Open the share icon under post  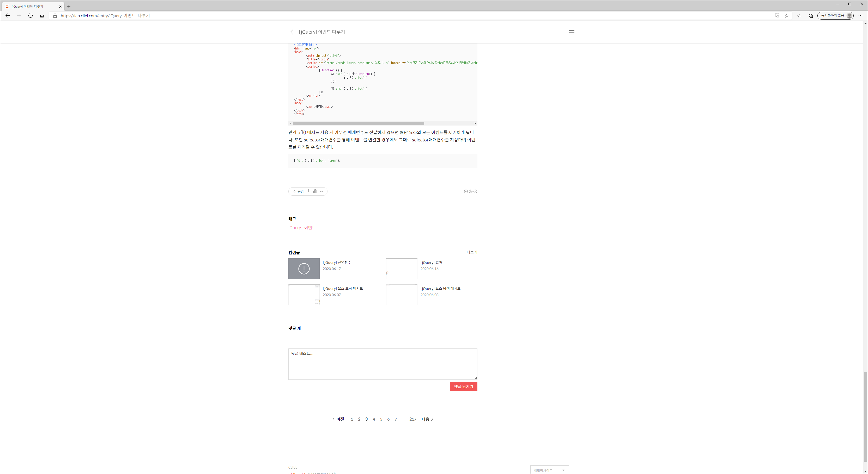pyautogui.click(x=308, y=191)
